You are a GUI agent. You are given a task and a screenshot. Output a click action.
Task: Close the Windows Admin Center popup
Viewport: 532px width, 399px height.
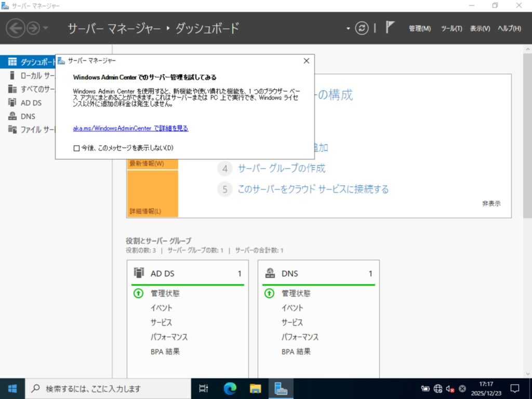pos(306,61)
